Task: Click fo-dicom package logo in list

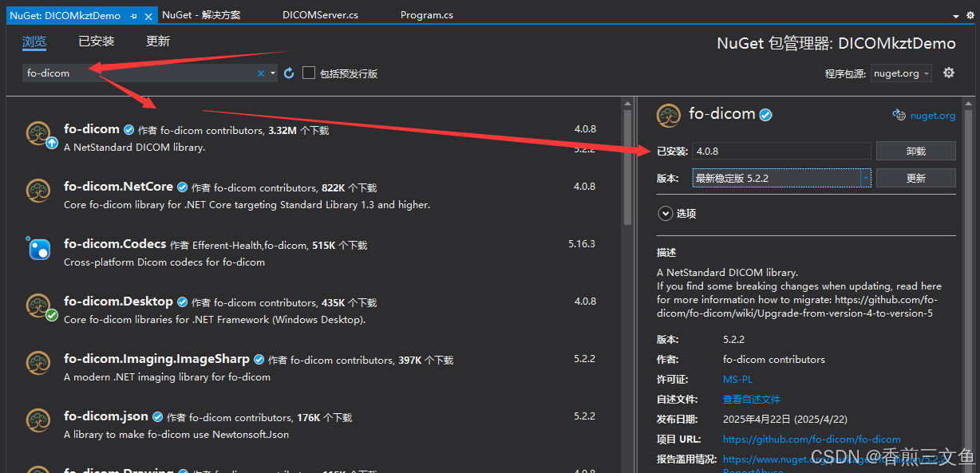Action: (x=38, y=134)
